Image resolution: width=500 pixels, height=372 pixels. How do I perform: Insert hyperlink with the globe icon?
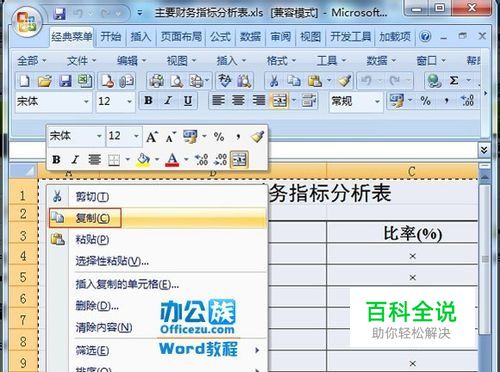click(434, 81)
